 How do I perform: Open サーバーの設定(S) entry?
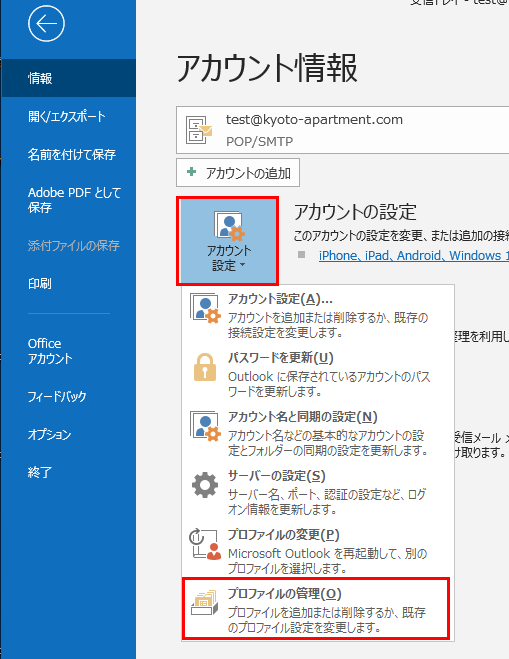(x=318, y=492)
